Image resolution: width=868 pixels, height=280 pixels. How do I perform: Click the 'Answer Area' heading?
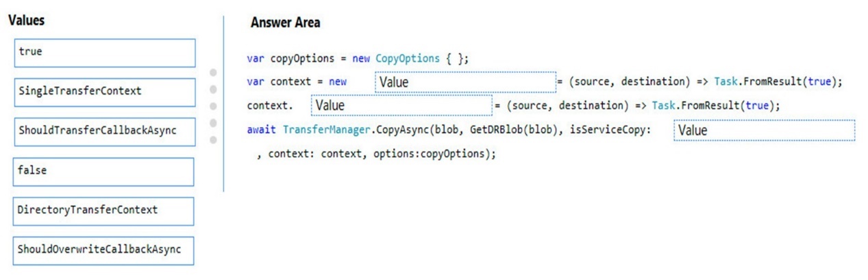(x=285, y=23)
